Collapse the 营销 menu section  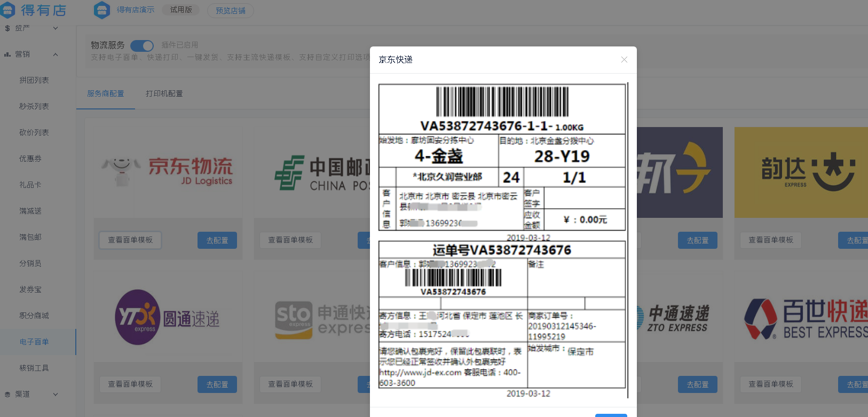pyautogui.click(x=56, y=54)
